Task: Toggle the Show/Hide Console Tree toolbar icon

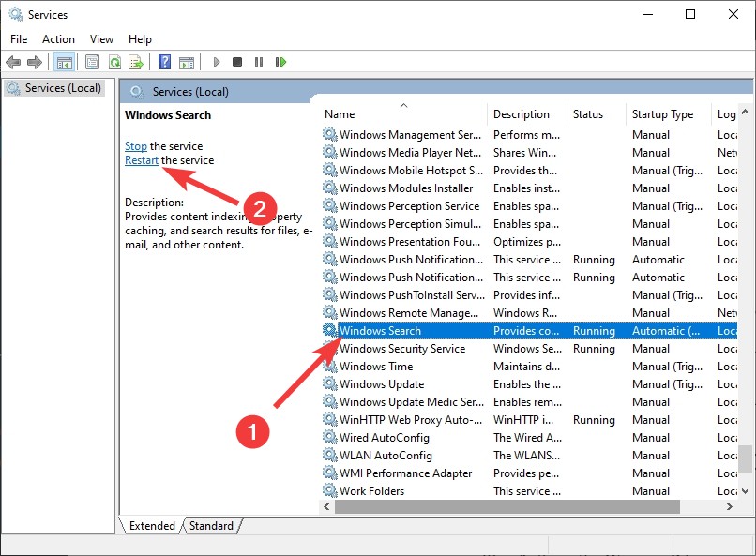Action: [64, 62]
